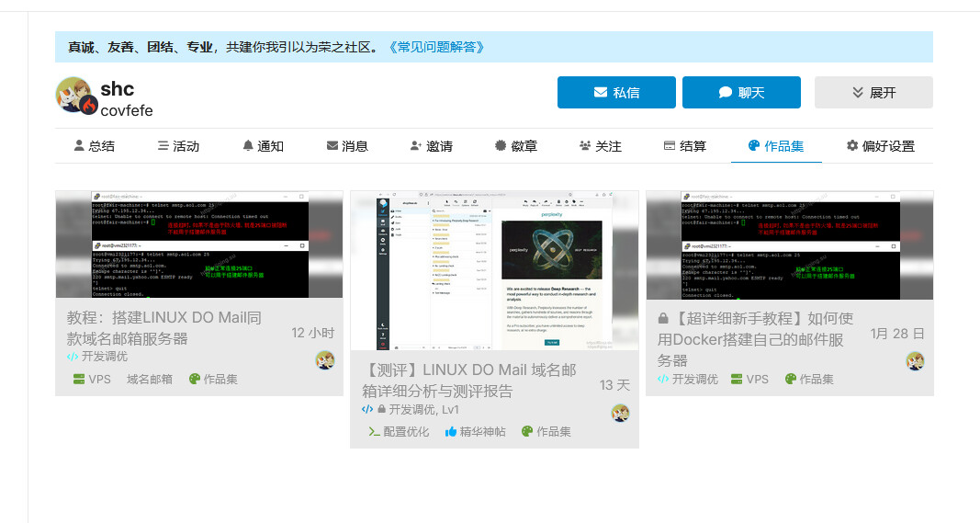The height and width of the screenshot is (523, 980).
Task: Select the 域名邮箱 tag
Action: coord(150,379)
